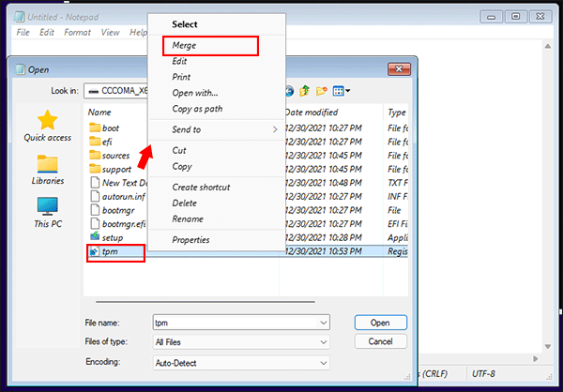This screenshot has width=563, height=392.
Task: Open Quick access in the sidebar
Action: point(46,126)
